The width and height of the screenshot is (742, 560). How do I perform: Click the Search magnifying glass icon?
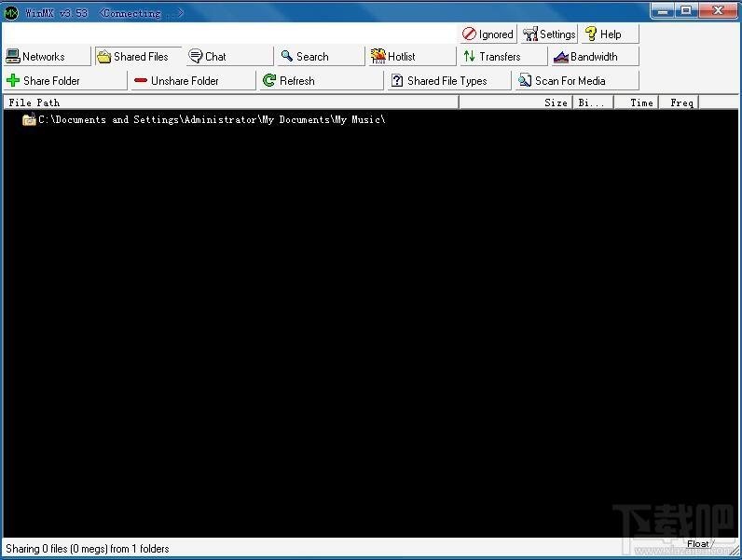tap(287, 56)
